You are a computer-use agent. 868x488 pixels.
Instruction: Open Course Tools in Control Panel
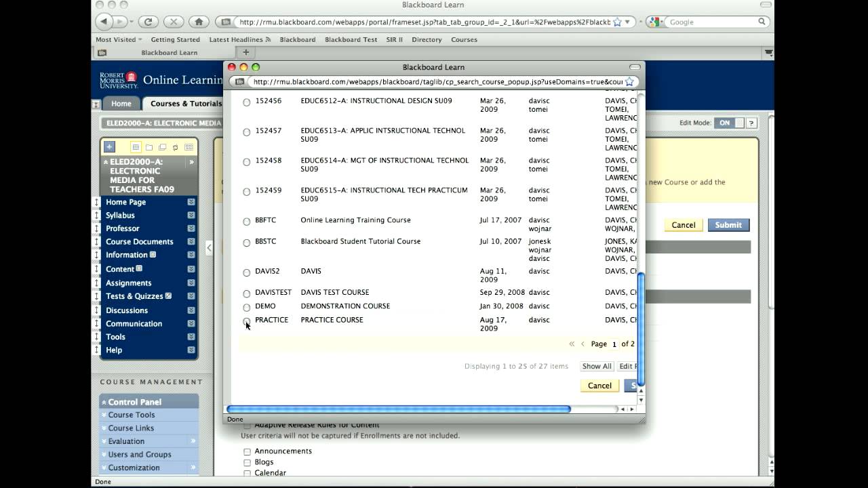pyautogui.click(x=132, y=415)
